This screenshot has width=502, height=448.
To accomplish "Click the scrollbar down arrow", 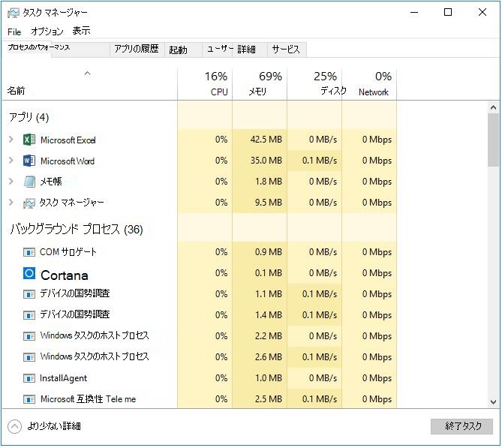I will [x=493, y=402].
